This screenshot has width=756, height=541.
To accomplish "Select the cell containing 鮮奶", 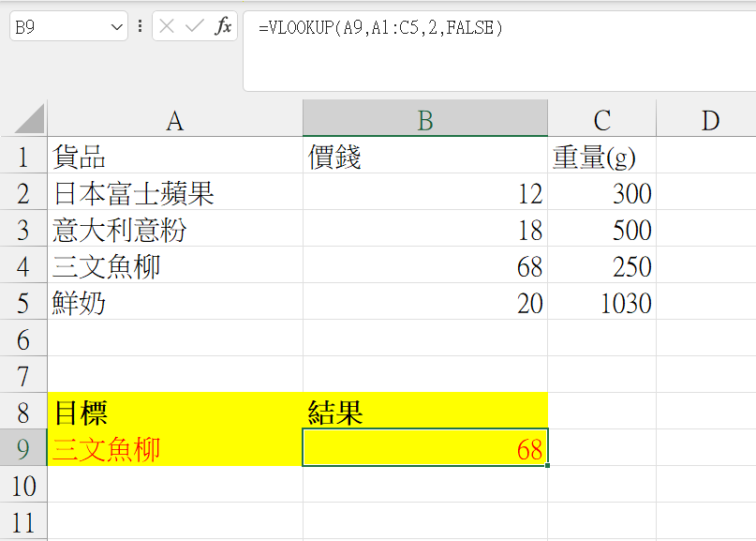I will click(x=174, y=303).
